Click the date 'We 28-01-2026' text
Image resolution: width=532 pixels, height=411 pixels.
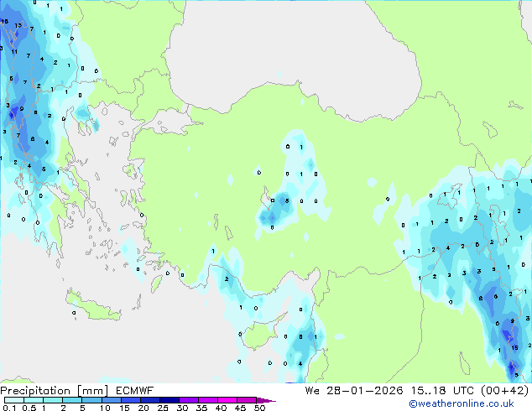pos(354,391)
